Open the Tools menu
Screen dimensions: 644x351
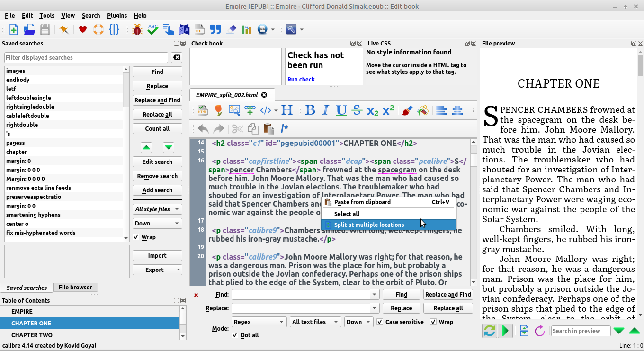pyautogui.click(x=47, y=16)
